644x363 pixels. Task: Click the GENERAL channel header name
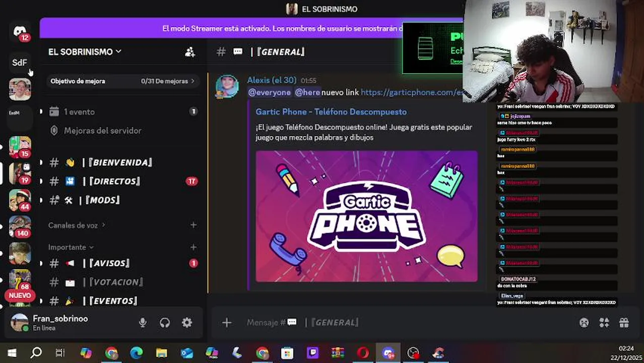pos(278,52)
